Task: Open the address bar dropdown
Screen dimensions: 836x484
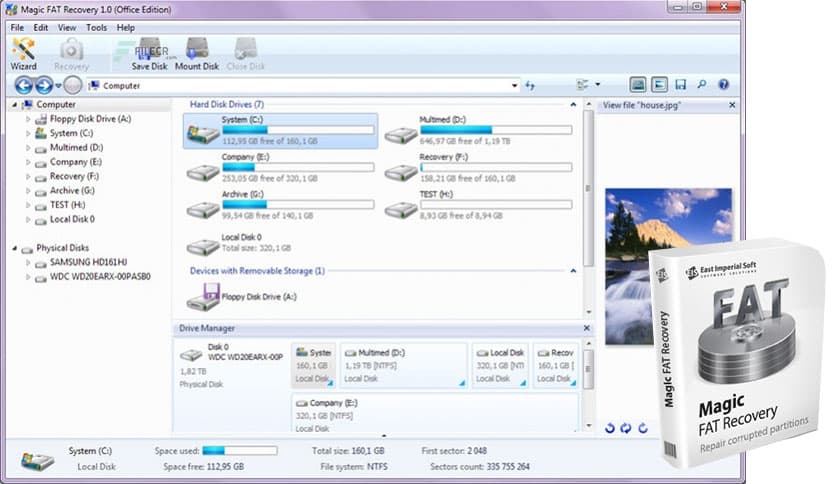Action: pos(514,86)
